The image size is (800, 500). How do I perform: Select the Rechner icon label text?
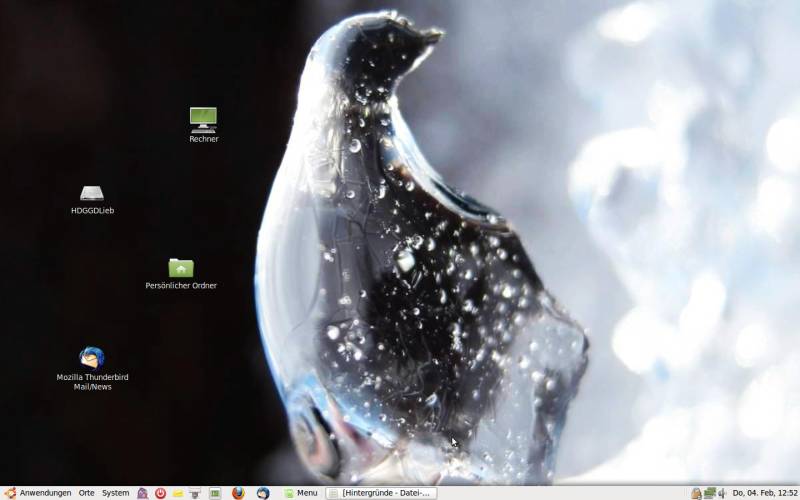(204, 139)
